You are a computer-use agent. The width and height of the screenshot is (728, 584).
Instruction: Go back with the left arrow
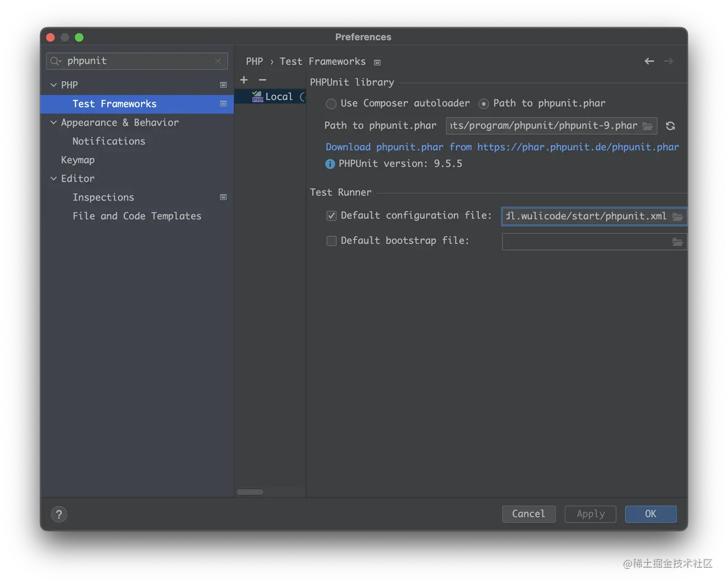click(649, 61)
